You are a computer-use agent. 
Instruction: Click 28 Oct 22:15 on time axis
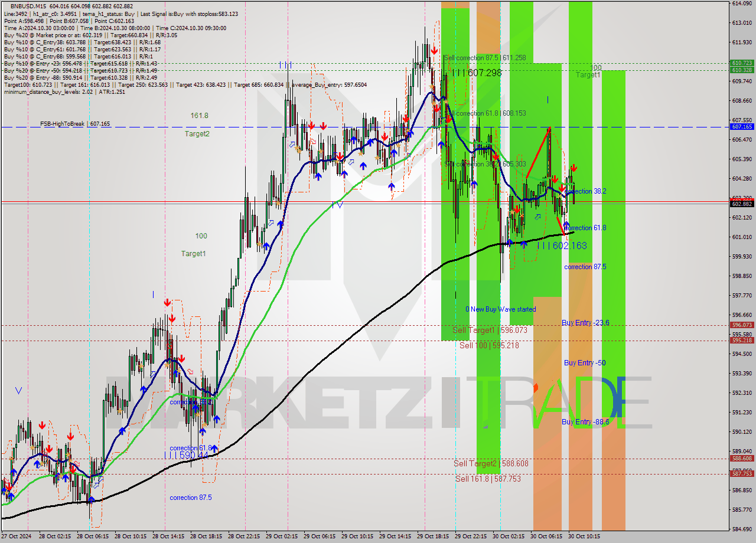(x=244, y=537)
